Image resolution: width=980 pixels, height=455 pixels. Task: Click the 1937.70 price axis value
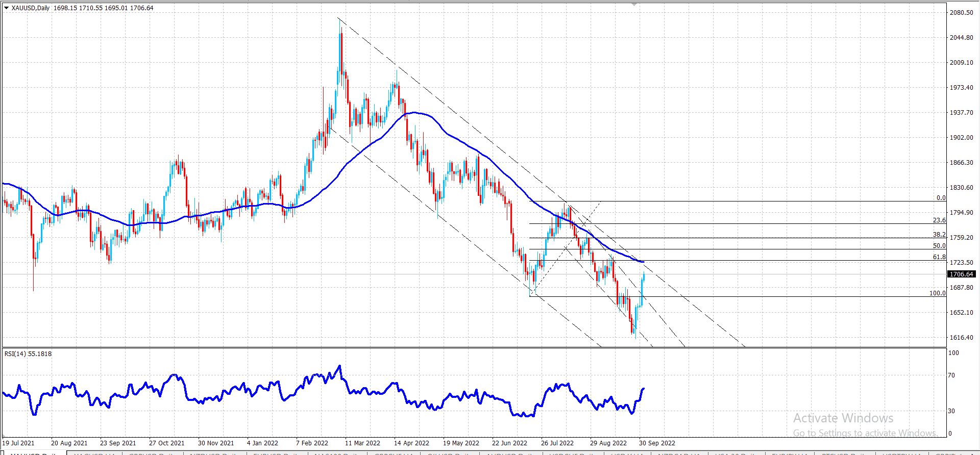click(961, 113)
